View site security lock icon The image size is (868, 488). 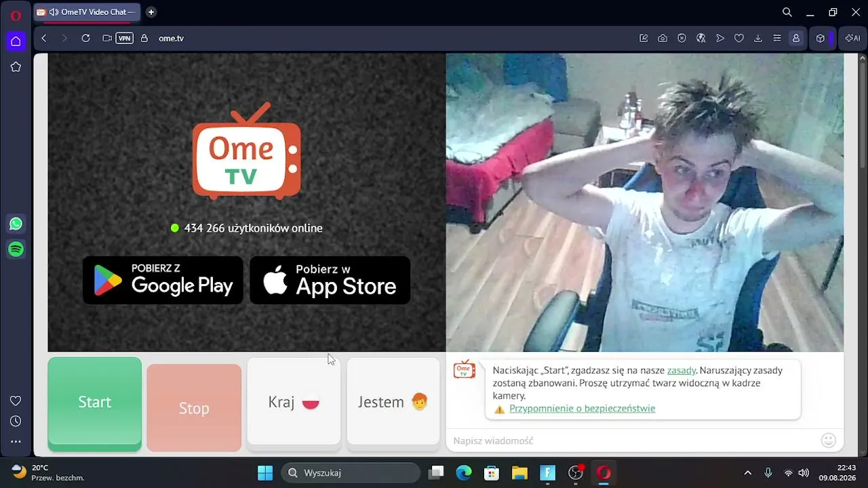(144, 39)
